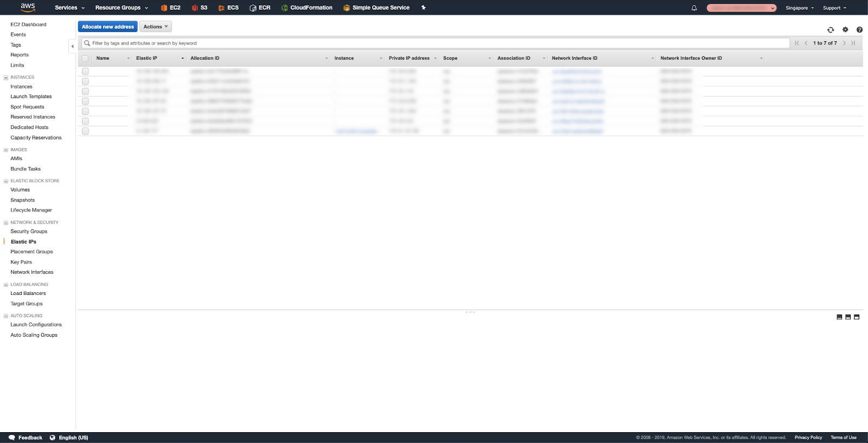The height and width of the screenshot is (443, 868).
Task: Collapse the ELASTIC BLOCK STORE section
Action: (x=6, y=181)
